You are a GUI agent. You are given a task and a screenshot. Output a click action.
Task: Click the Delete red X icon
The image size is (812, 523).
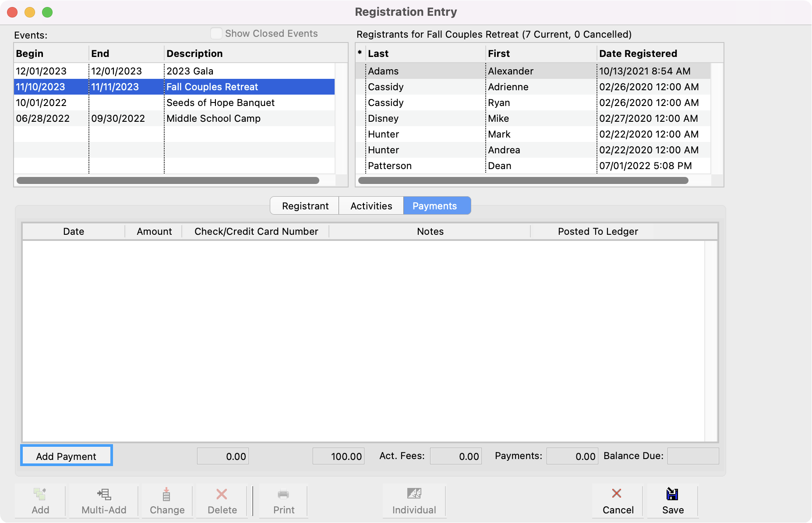tap(222, 495)
